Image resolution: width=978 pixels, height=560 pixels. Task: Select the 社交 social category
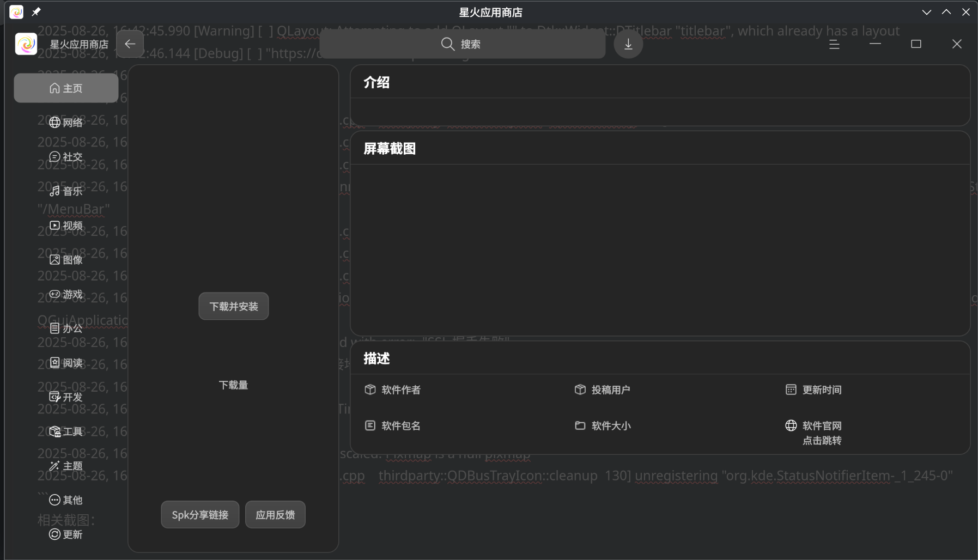[x=66, y=157]
